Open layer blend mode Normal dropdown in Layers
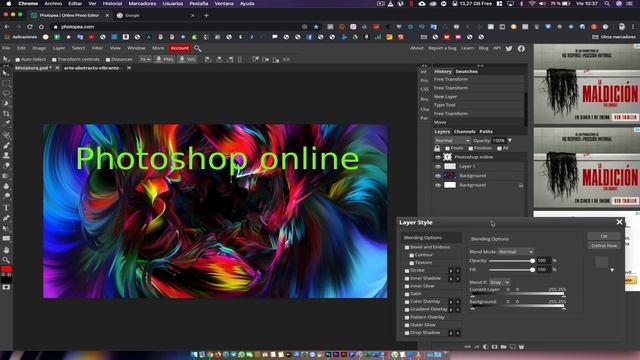This screenshot has height=360, width=640. coord(452,140)
